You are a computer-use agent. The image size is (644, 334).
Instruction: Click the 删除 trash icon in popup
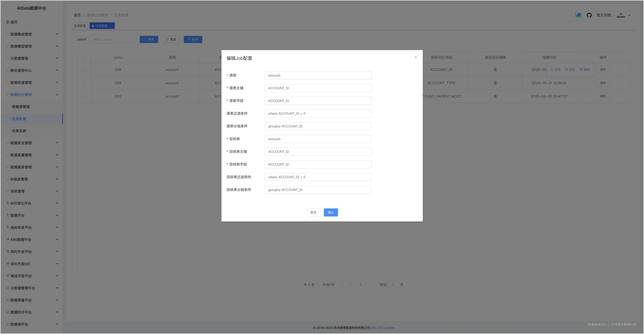[581, 69]
